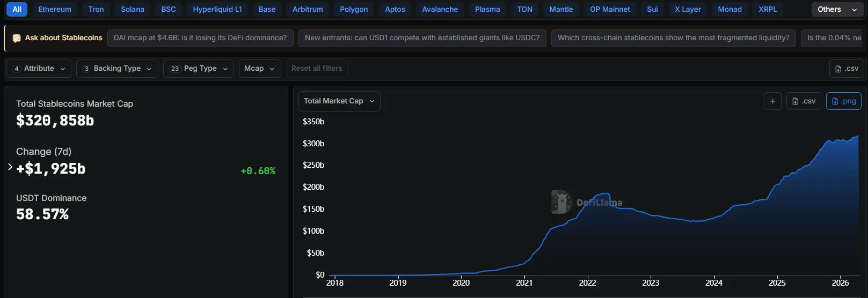Select the Ethereum chain tab
The image size is (868, 298).
click(x=55, y=10)
